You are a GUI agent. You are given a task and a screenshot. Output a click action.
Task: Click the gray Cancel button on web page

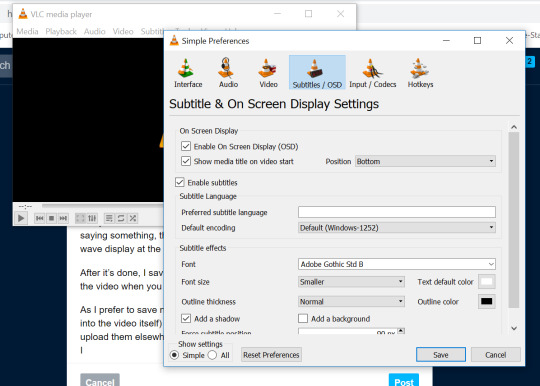click(100, 381)
